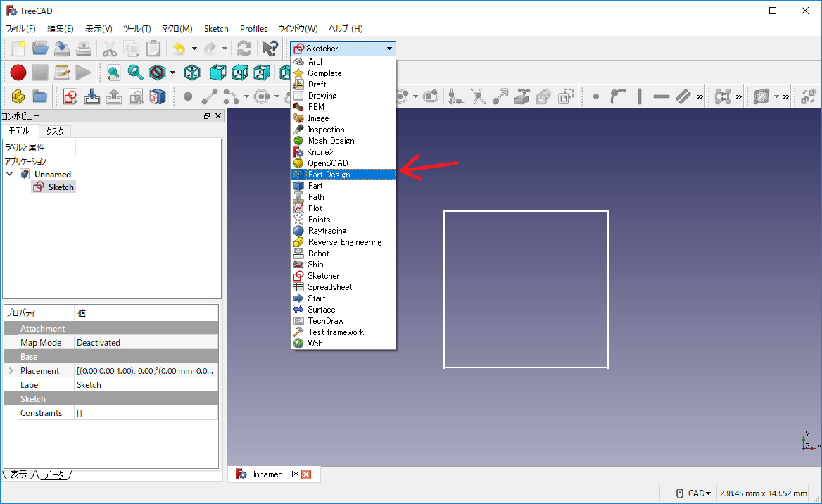Click the Label value field Sketch
This screenshot has width=822, height=504.
(x=146, y=385)
